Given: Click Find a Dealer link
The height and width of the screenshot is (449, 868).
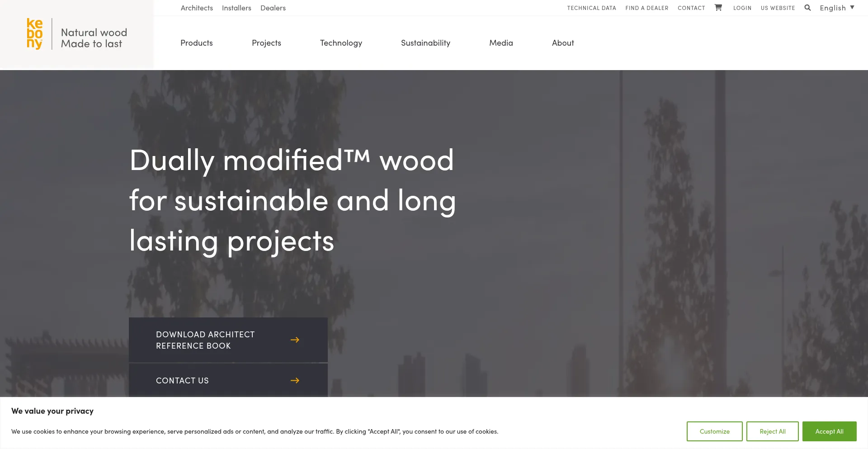Looking at the screenshot, I should click(x=646, y=8).
